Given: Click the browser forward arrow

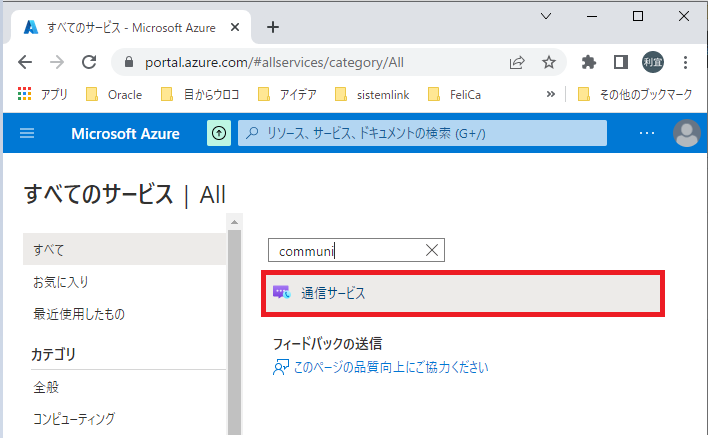Looking at the screenshot, I should [x=57, y=62].
